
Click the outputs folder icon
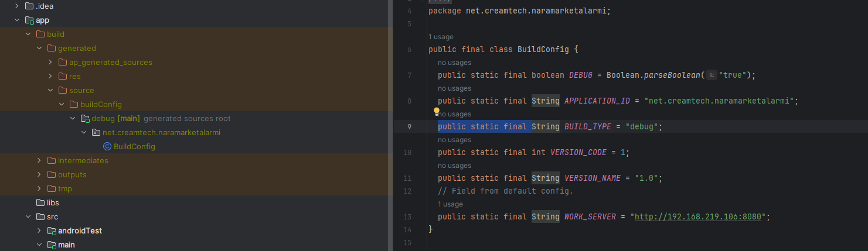point(52,174)
